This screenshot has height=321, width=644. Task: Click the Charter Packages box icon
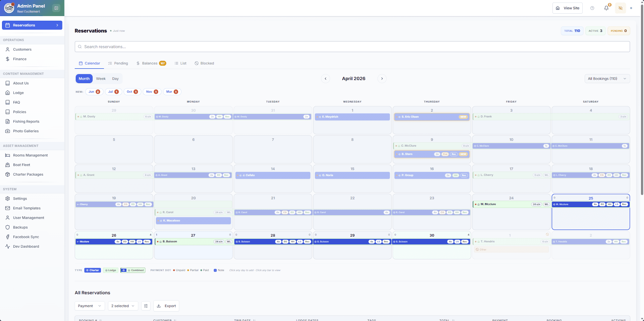coord(7,174)
